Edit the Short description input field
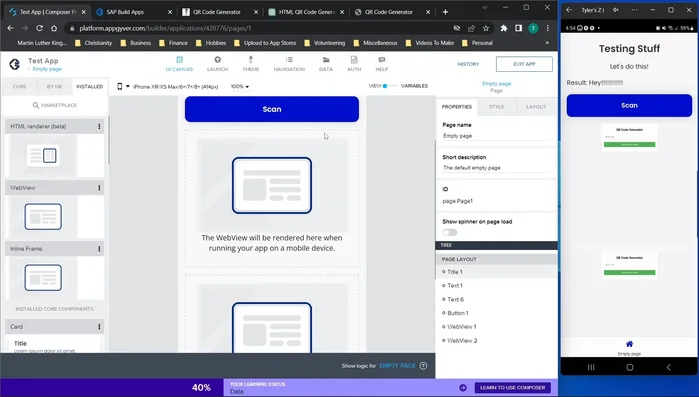This screenshot has width=699, height=397. (496, 168)
